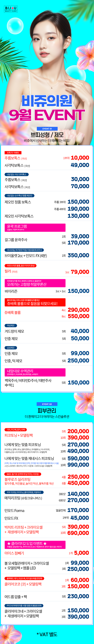
Task: Click the EVENT 01 blue badge
Action: [x=47, y=129]
